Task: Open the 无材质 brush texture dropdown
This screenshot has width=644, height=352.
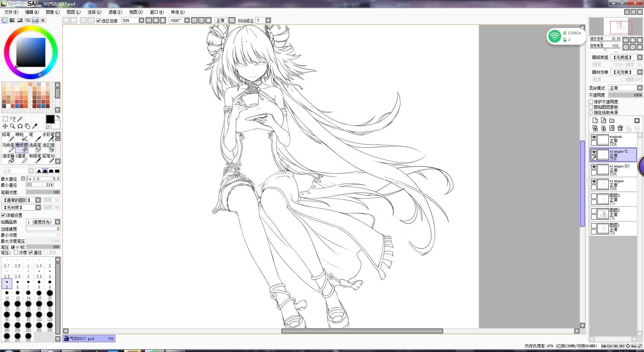Action: coord(38,208)
